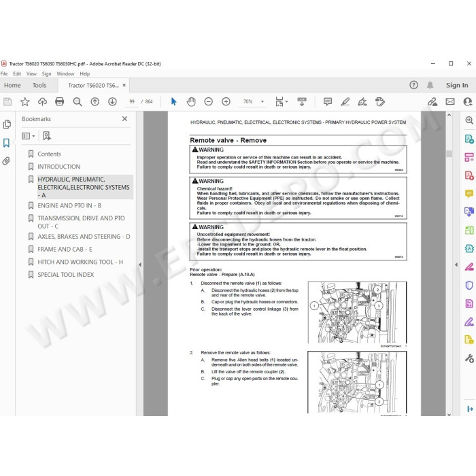Open the Window menu
Image resolution: width=476 pixels, height=476 pixels.
65,73
